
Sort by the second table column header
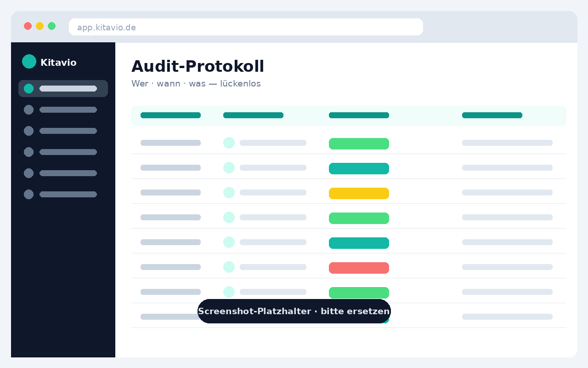(x=253, y=115)
